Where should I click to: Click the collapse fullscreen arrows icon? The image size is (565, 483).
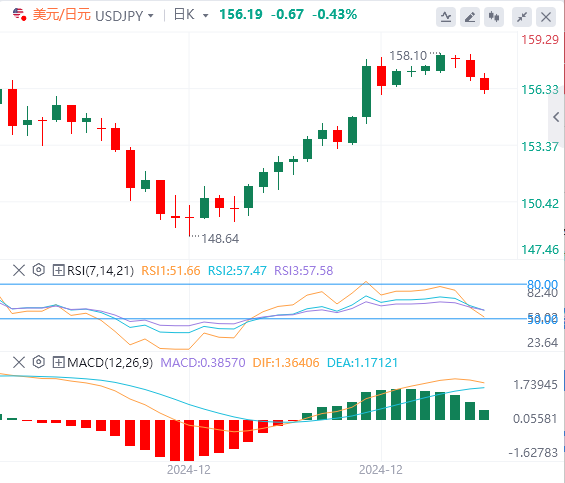click(522, 17)
